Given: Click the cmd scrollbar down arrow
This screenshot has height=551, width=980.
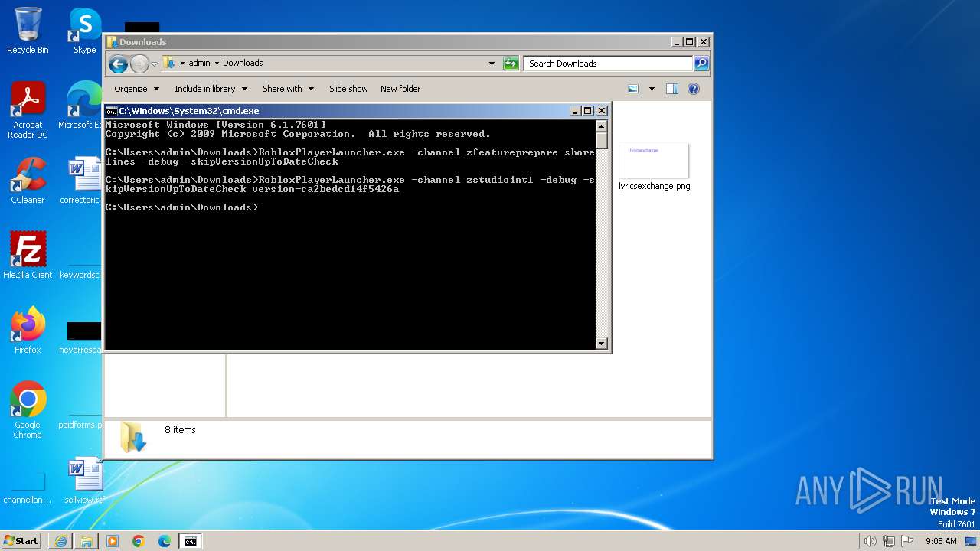Looking at the screenshot, I should click(602, 344).
